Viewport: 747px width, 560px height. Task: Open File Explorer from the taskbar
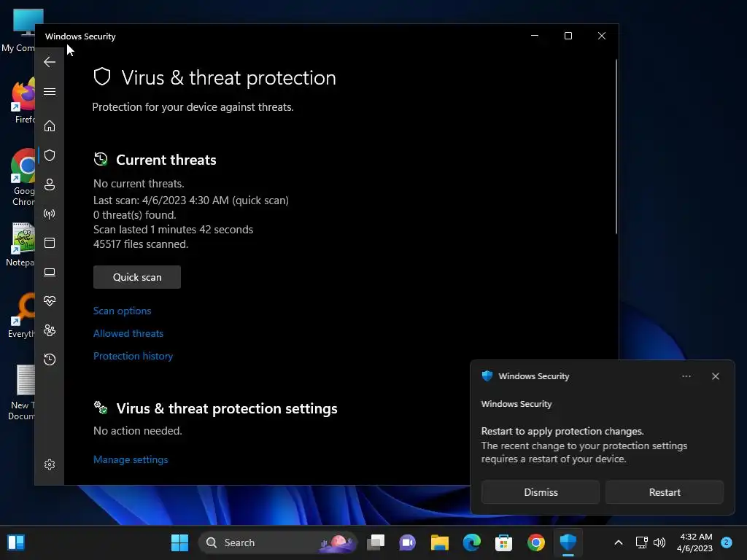(440, 542)
